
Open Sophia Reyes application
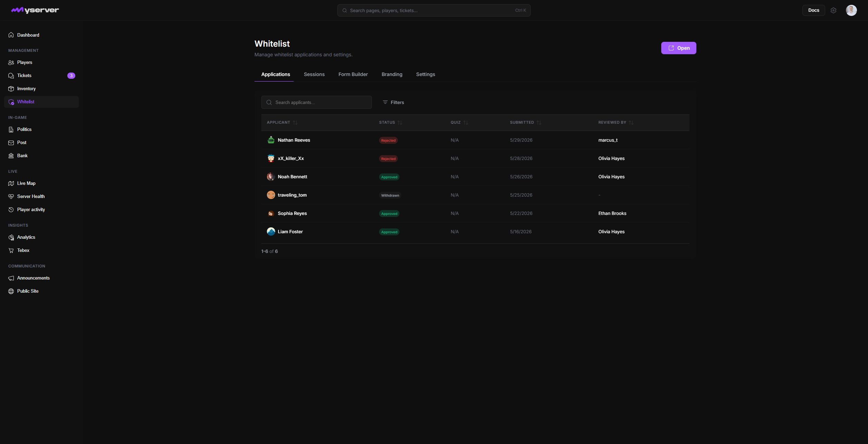[475, 213]
